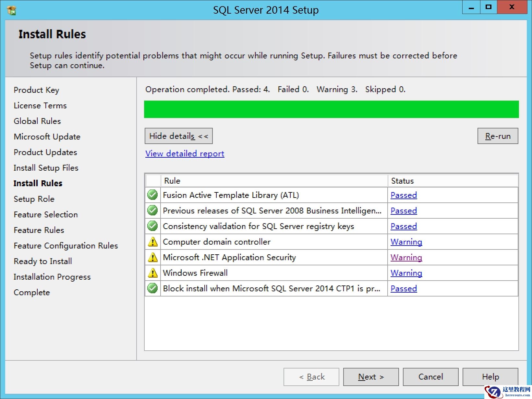Click green check beside Consistency validation rule

[152, 226]
